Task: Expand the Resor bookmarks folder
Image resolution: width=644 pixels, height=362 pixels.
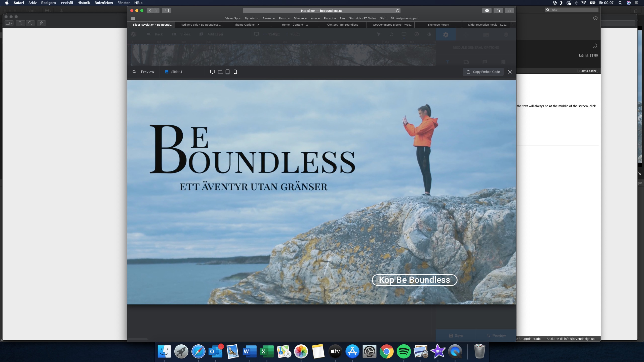Action: 284,18
